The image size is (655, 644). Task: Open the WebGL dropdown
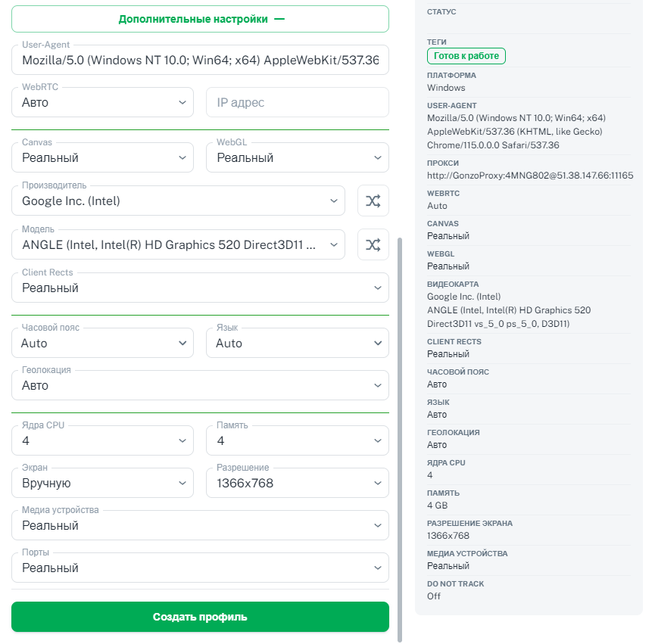[x=298, y=157]
